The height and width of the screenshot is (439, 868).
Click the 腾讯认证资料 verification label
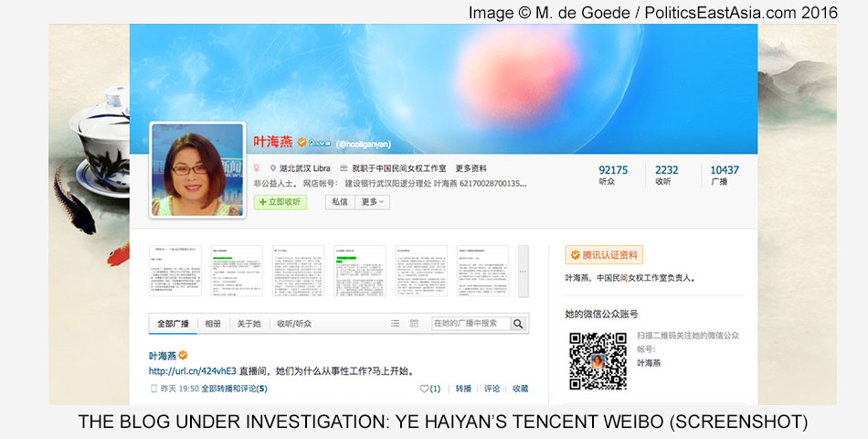click(604, 255)
